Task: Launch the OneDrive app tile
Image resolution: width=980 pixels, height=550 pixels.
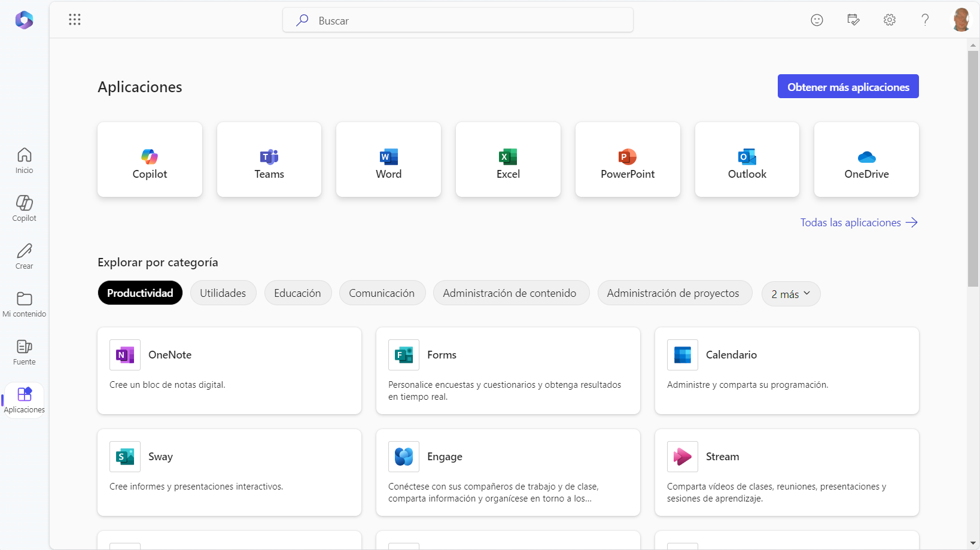Action: [x=866, y=159]
